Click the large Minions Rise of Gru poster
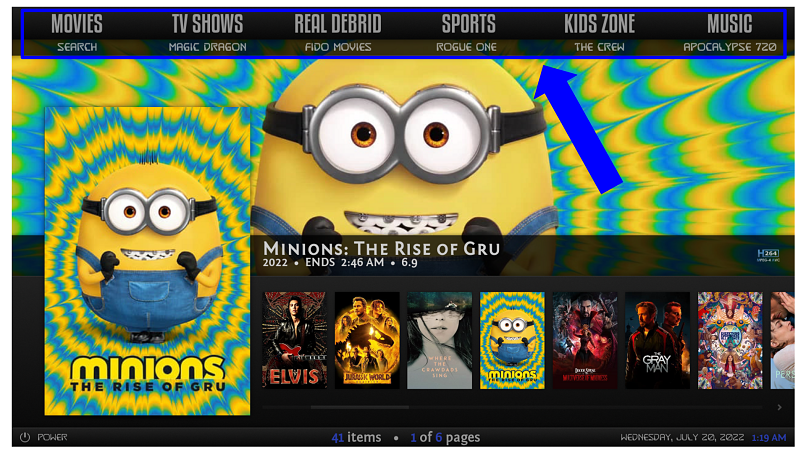 point(147,261)
